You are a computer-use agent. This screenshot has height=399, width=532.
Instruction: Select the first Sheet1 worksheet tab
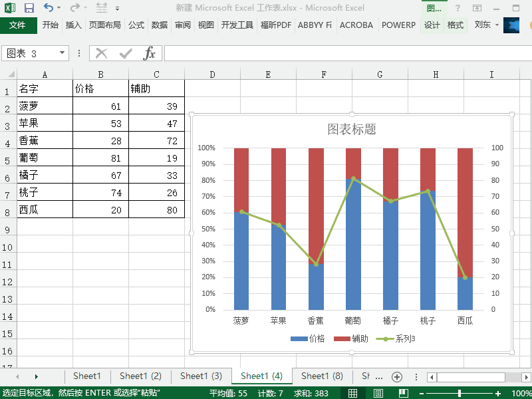87,376
